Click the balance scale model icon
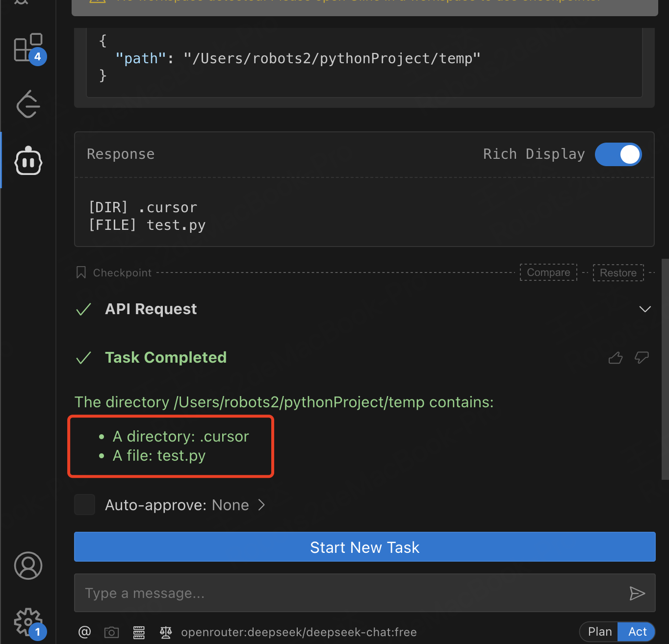The image size is (669, 644). pos(166,632)
